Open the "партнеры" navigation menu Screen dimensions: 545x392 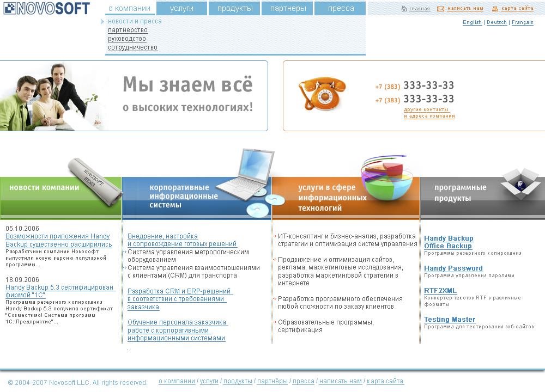(287, 8)
